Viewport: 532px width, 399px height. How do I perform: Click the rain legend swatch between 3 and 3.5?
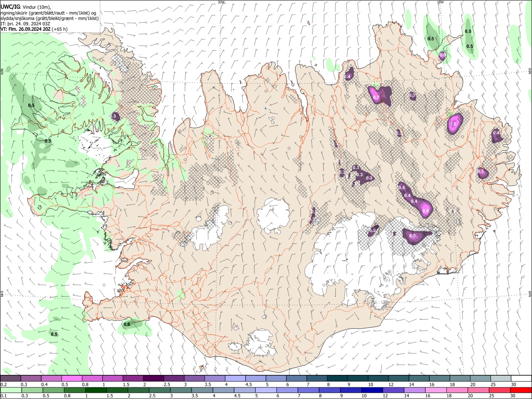[181, 390]
